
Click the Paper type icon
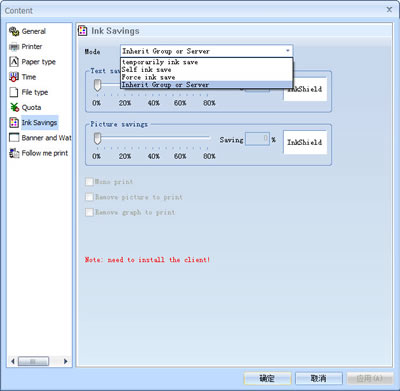point(14,62)
